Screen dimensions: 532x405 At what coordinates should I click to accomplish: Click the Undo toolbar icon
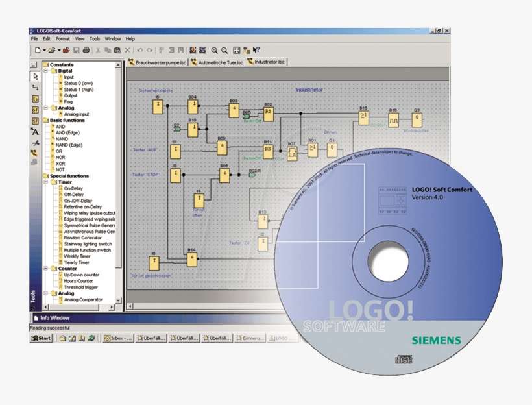click(x=139, y=50)
